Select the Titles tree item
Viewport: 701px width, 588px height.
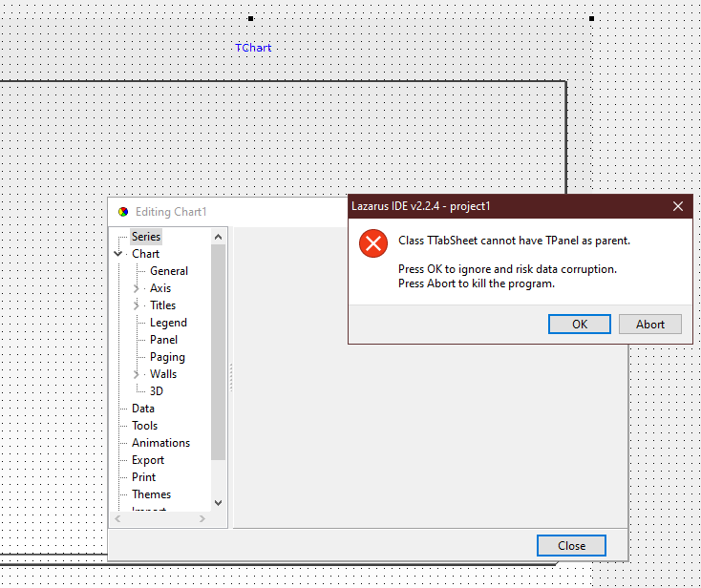162,305
